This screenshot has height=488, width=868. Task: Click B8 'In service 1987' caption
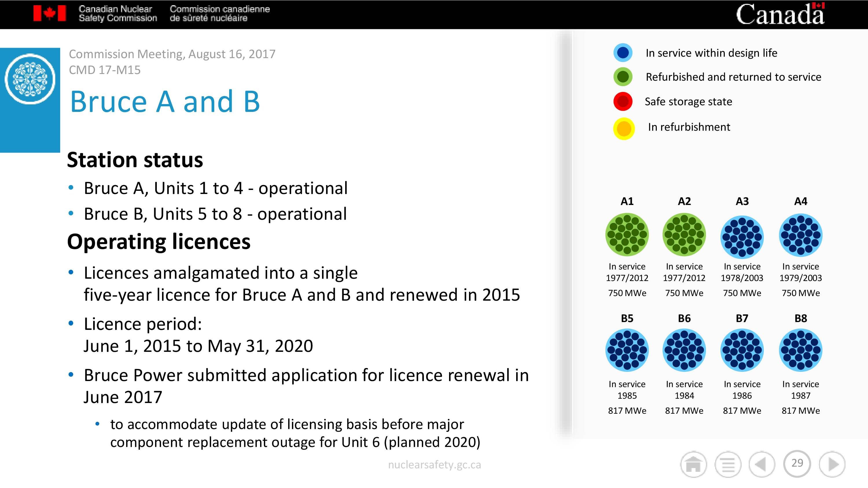click(801, 390)
